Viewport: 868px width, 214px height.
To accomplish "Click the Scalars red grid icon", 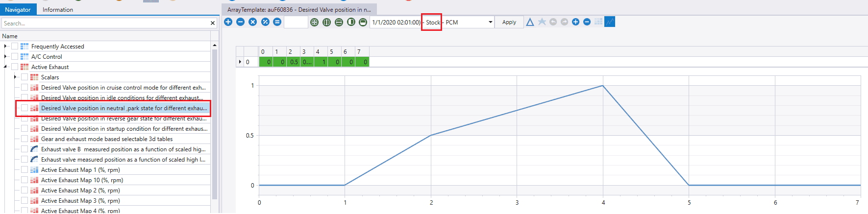I will 34,77.
